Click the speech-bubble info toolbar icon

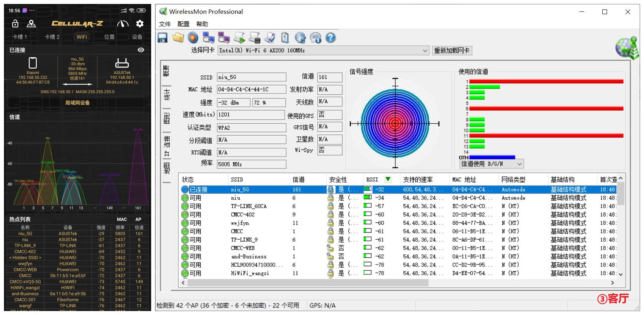pyautogui.click(x=315, y=38)
